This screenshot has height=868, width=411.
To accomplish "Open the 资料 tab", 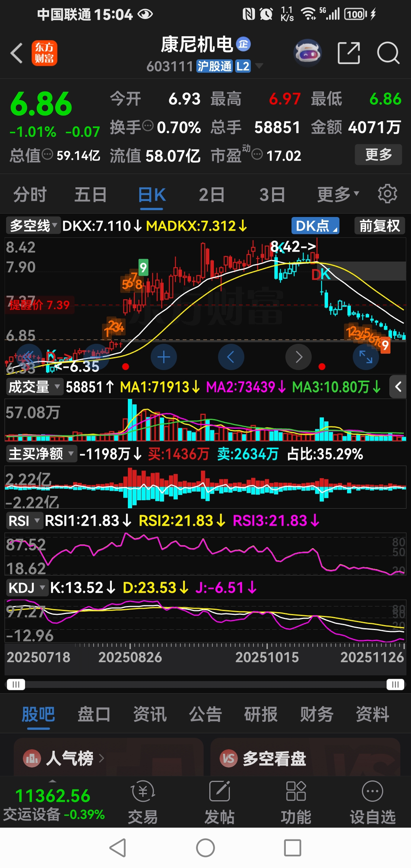I will 373,714.
